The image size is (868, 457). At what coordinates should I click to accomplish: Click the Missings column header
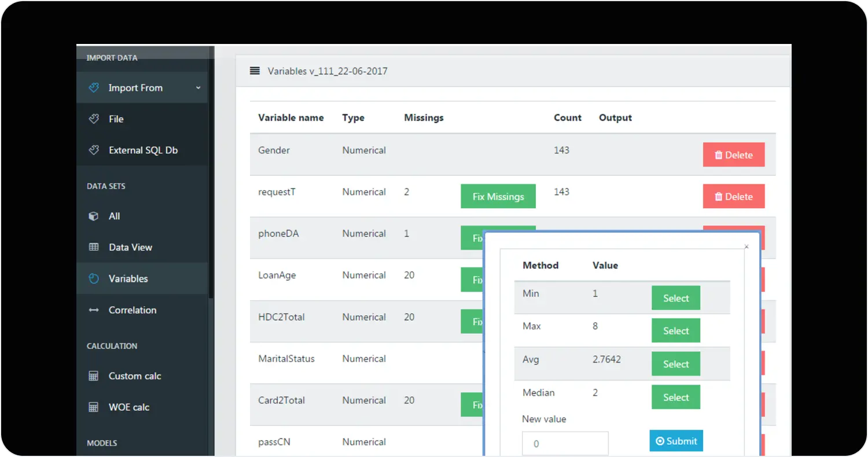tap(424, 117)
